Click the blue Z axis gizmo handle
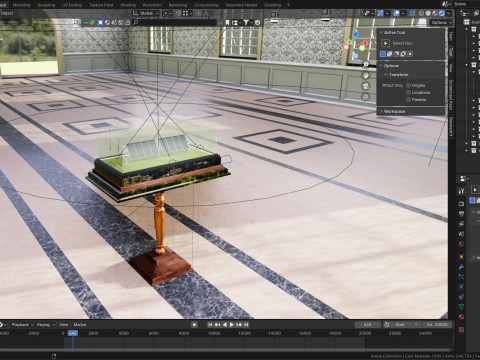Image resolution: width=480 pixels, height=360 pixels. tap(355, 34)
